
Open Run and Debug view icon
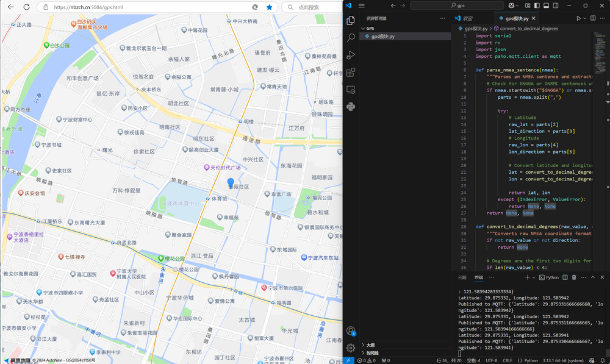(x=351, y=55)
